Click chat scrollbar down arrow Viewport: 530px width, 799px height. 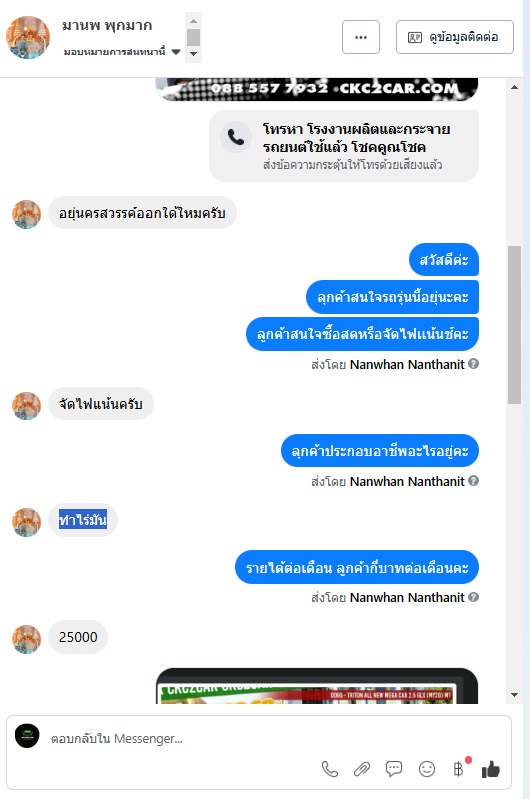click(x=514, y=695)
